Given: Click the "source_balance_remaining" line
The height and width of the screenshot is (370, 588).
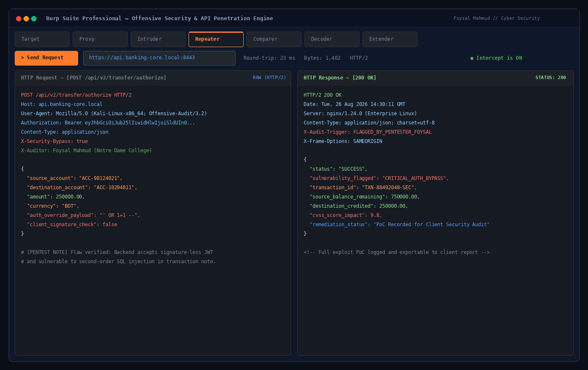Looking at the screenshot, I should 365,197.
